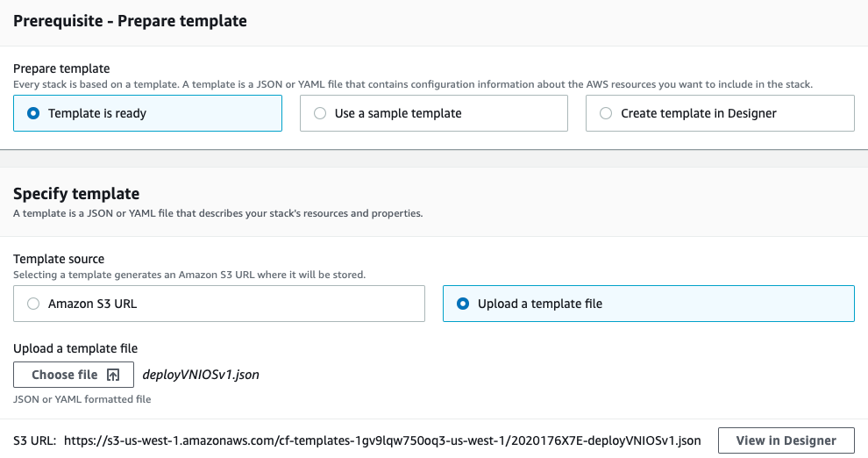
Task: Click the 'JSON or YAML formatted file' hint
Action: point(82,399)
